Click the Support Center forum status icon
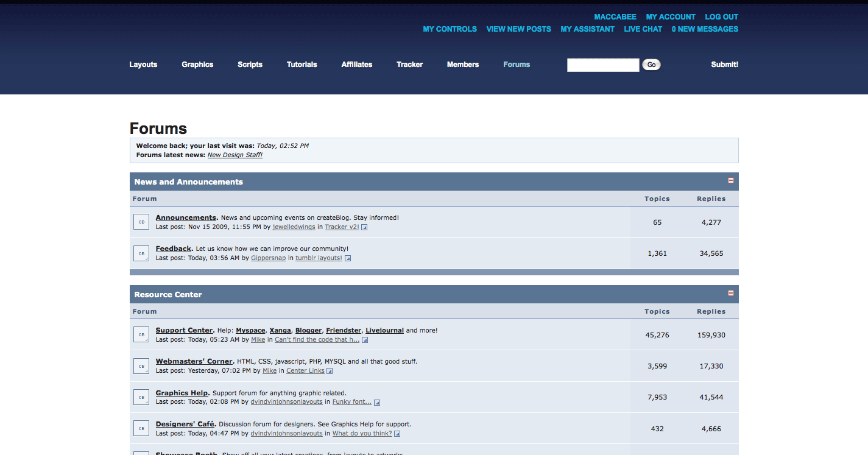The height and width of the screenshot is (455, 868). [x=141, y=334]
